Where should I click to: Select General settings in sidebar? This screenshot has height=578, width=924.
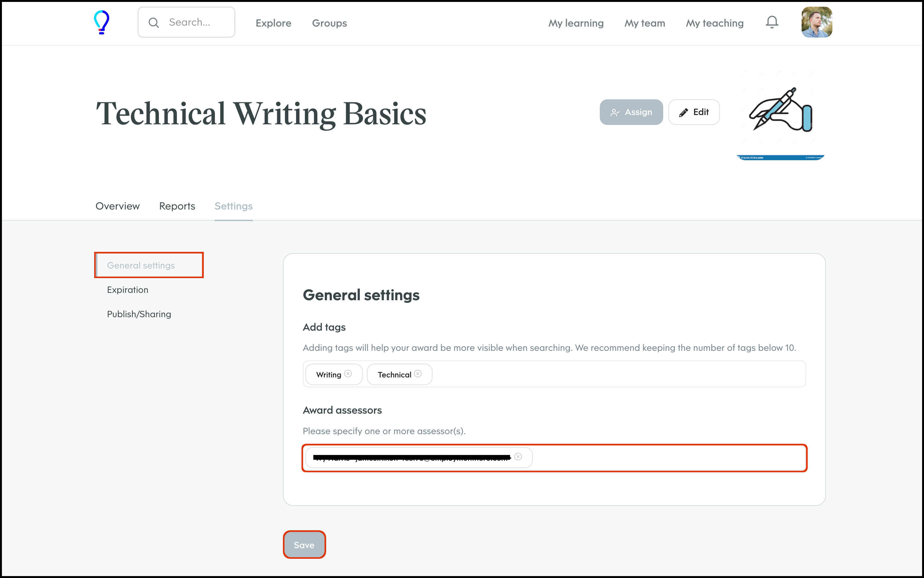[x=141, y=265]
